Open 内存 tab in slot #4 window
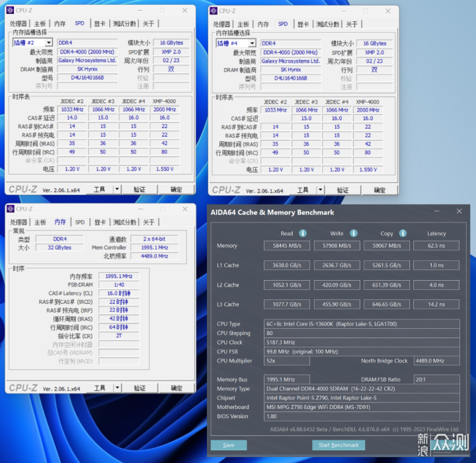 (x=263, y=24)
